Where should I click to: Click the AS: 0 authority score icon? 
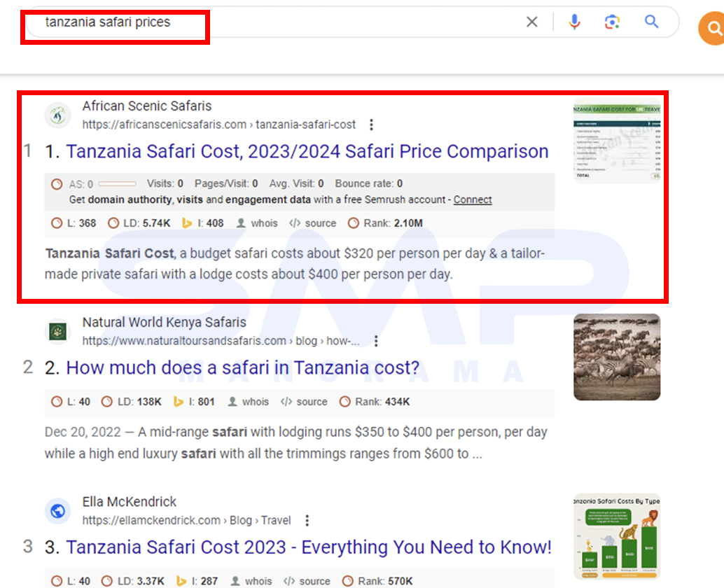pyautogui.click(x=57, y=184)
